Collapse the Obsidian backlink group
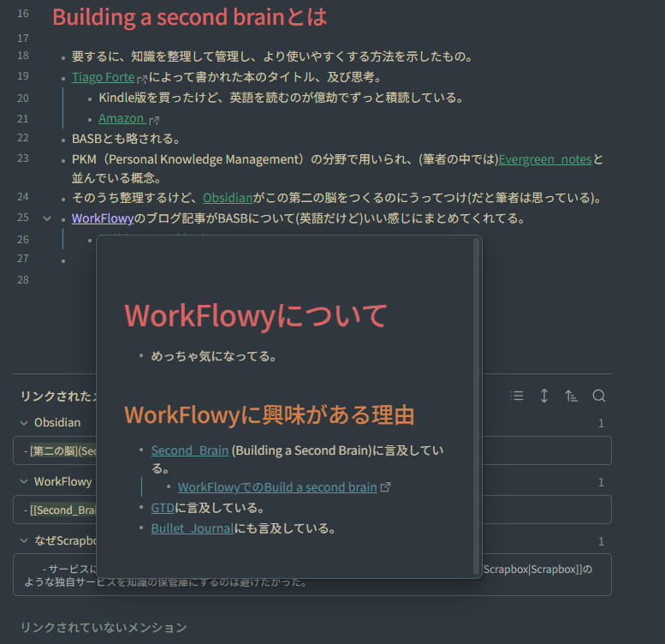 (x=24, y=423)
